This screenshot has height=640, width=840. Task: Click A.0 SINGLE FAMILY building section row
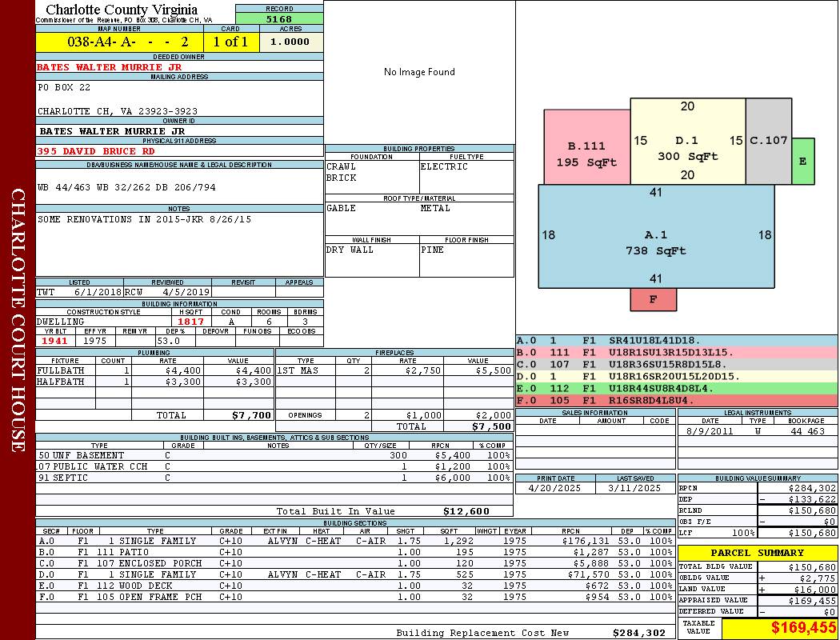pyautogui.click(x=355, y=542)
